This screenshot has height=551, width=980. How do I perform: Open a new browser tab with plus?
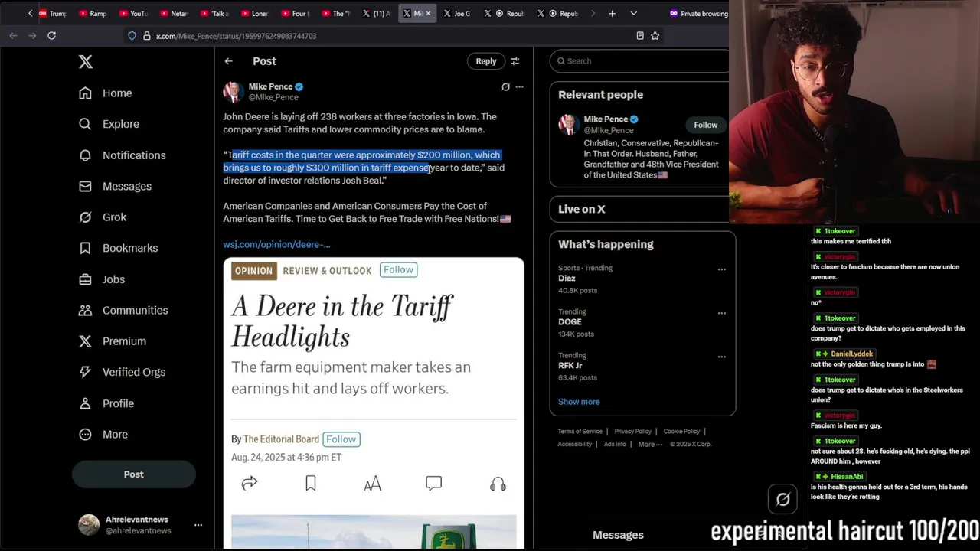612,13
